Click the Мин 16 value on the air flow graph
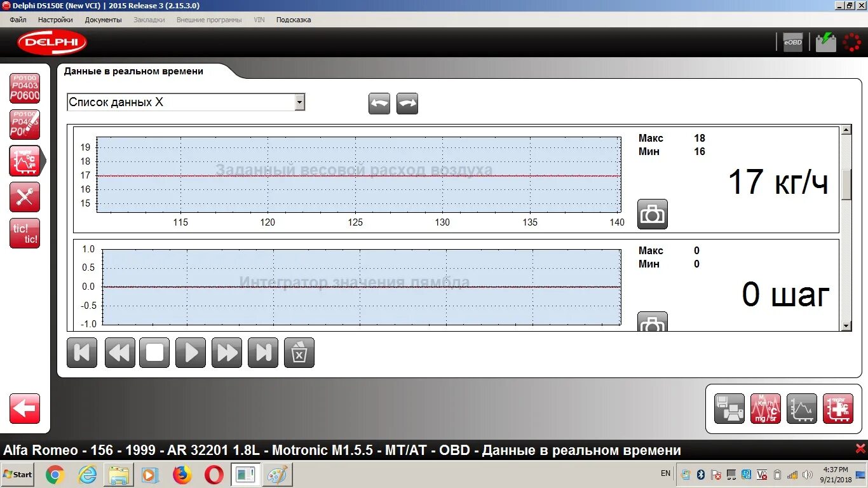 click(700, 151)
